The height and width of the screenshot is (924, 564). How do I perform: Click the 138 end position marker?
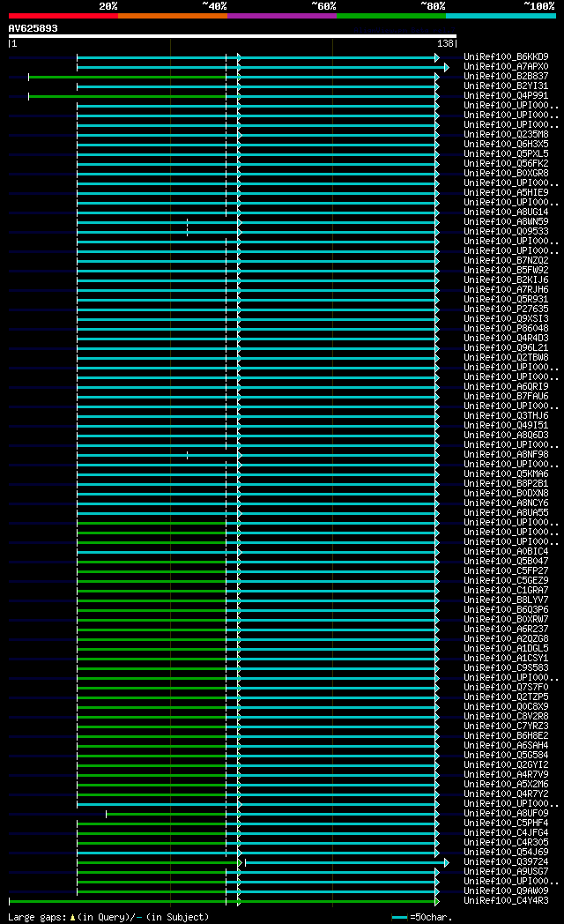tap(445, 43)
